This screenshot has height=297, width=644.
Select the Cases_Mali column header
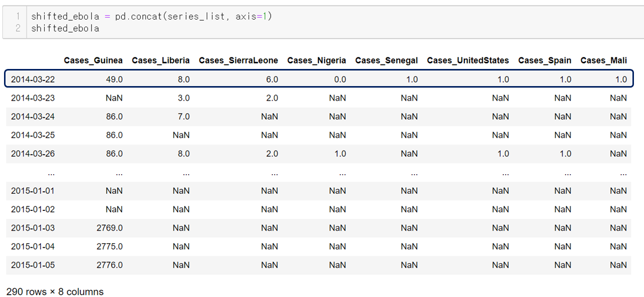coord(603,60)
